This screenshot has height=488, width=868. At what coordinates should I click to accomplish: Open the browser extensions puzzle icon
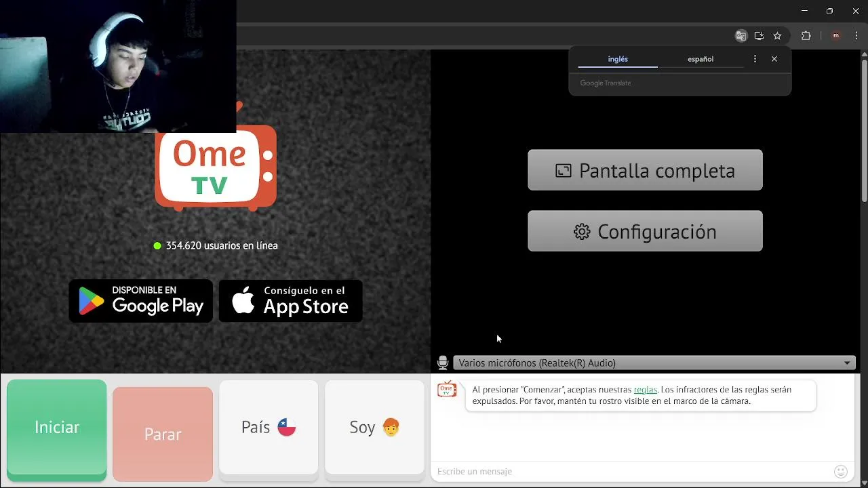[806, 36]
